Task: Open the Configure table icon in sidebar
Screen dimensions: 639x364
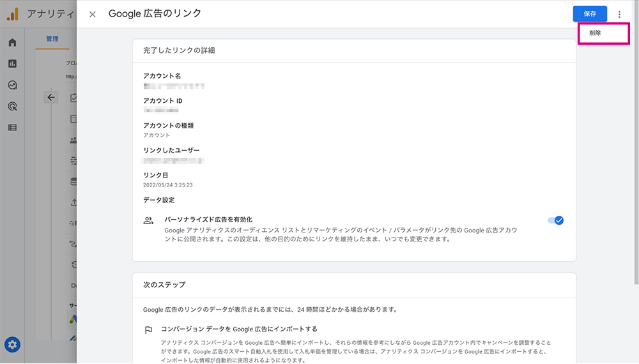Action: coord(13,128)
